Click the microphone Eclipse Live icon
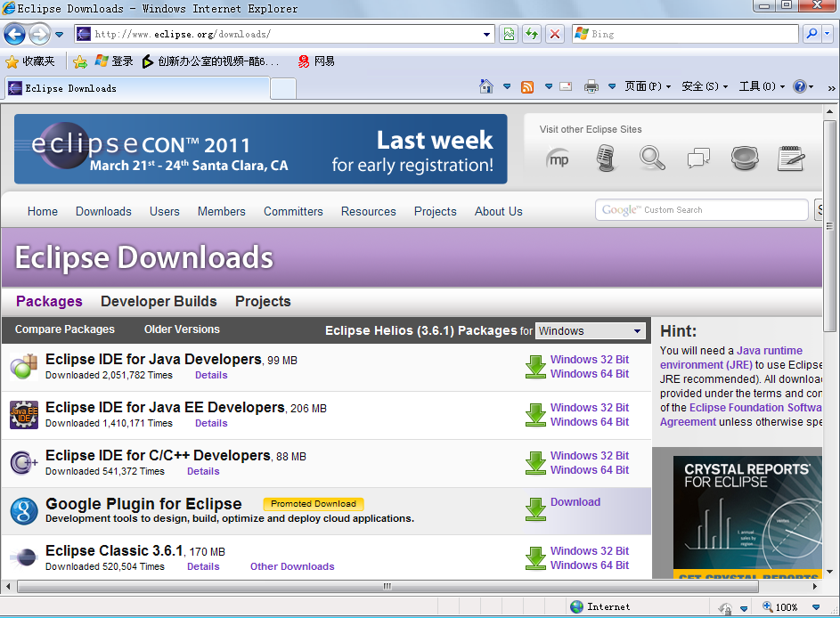 pyautogui.click(x=606, y=159)
